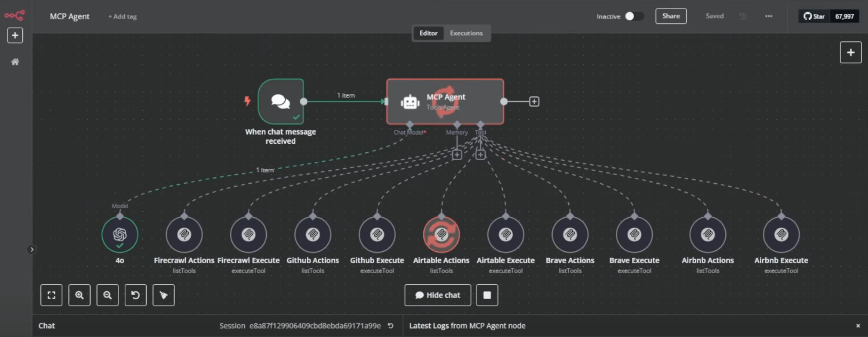Open the three-dot workflow options menu

coord(768,17)
